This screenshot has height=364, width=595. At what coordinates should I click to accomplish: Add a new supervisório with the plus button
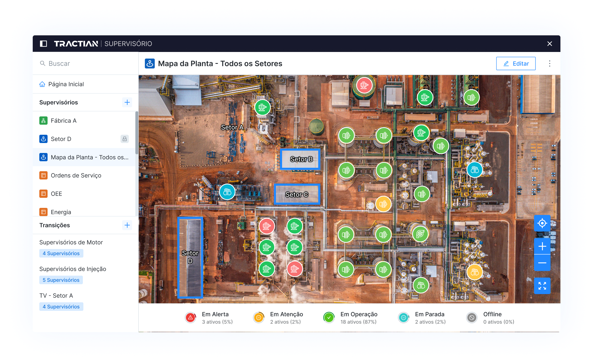(x=127, y=102)
